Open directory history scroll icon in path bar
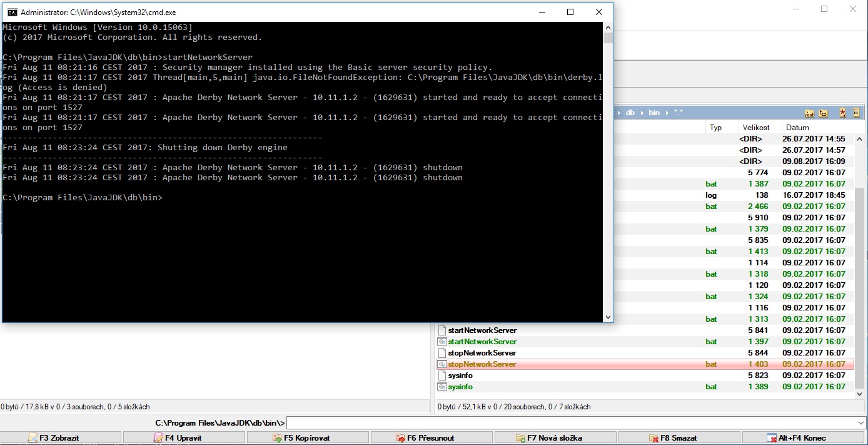 coord(856,113)
